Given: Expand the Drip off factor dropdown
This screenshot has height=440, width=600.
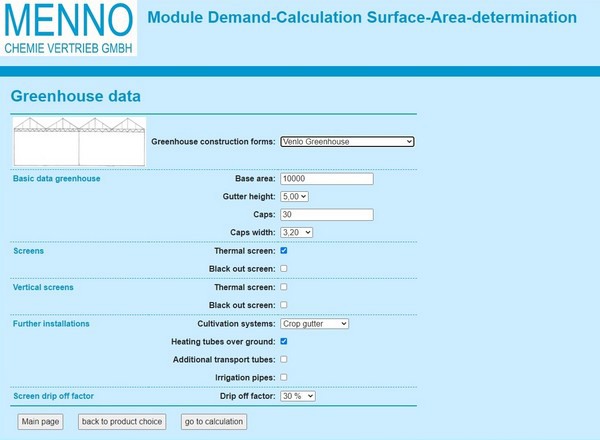Looking at the screenshot, I should (298, 396).
